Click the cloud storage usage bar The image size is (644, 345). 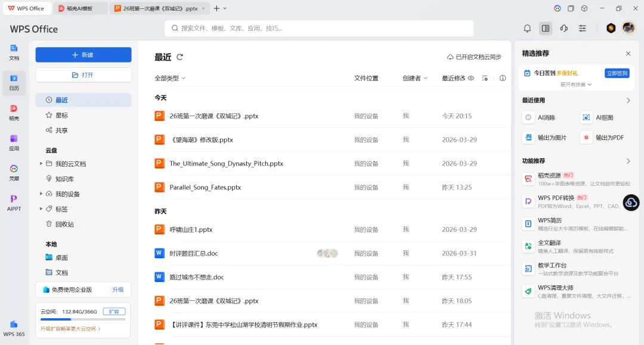[82, 319]
